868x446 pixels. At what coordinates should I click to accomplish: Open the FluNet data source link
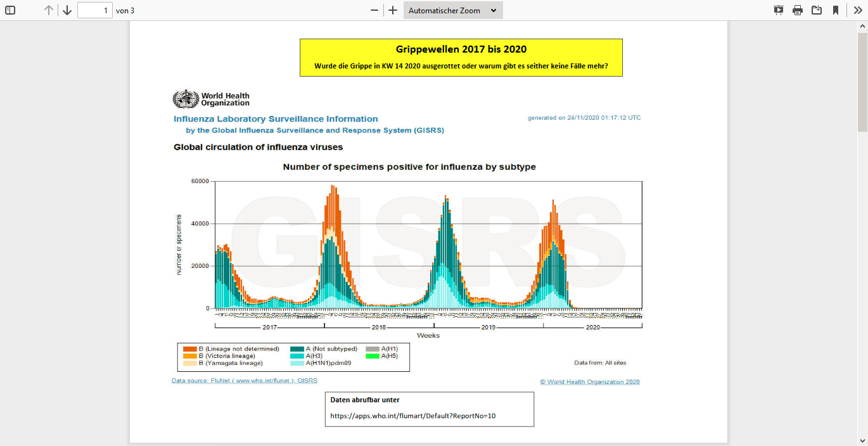pyautogui.click(x=245, y=381)
